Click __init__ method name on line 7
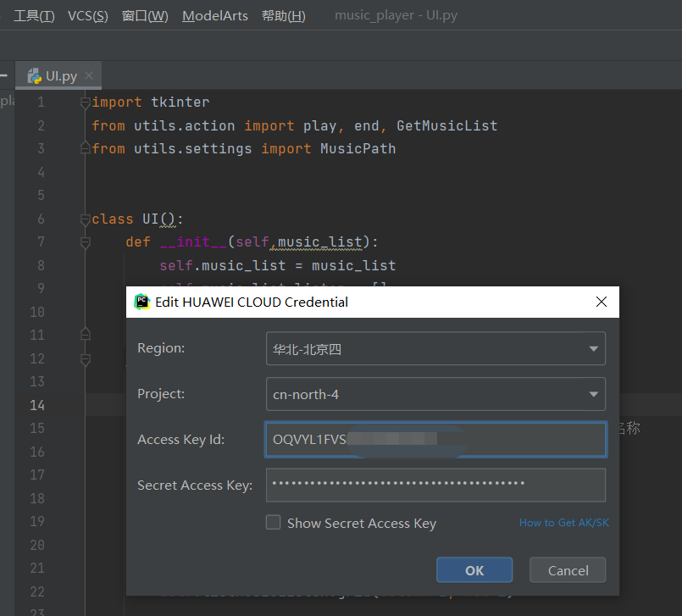 pos(193,241)
